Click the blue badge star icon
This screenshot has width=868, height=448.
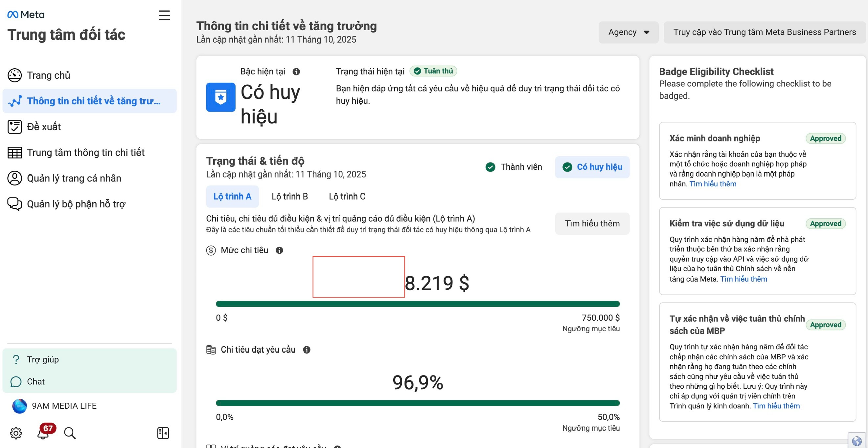pyautogui.click(x=221, y=97)
